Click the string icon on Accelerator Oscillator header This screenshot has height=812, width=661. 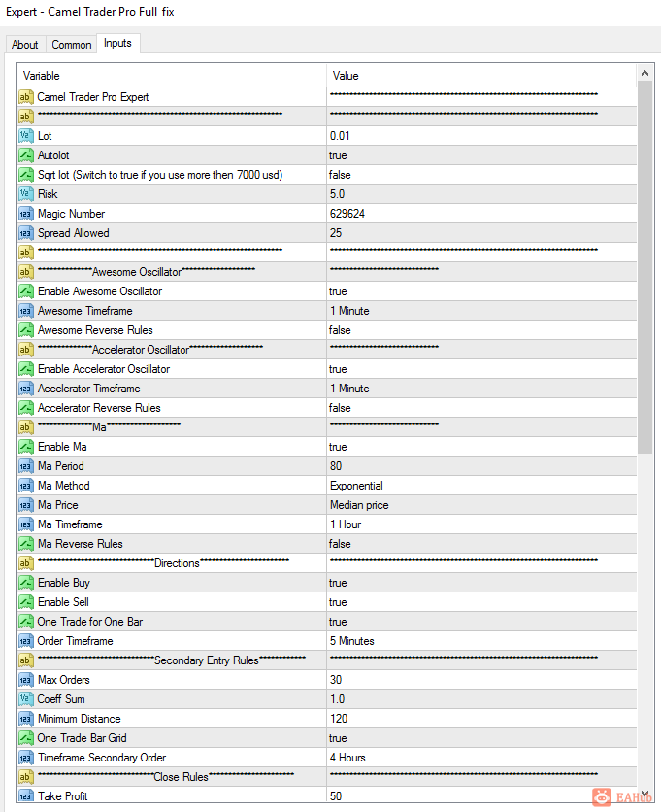(26, 350)
